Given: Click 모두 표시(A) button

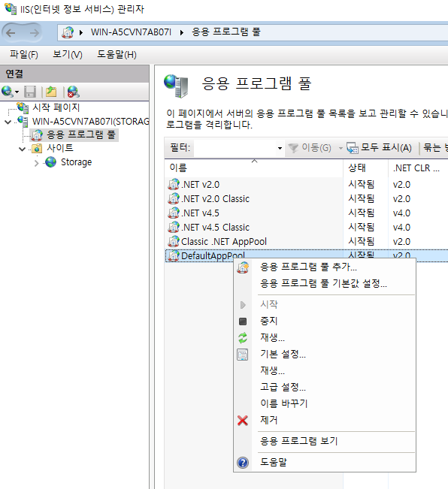Looking at the screenshot, I should (x=379, y=147).
